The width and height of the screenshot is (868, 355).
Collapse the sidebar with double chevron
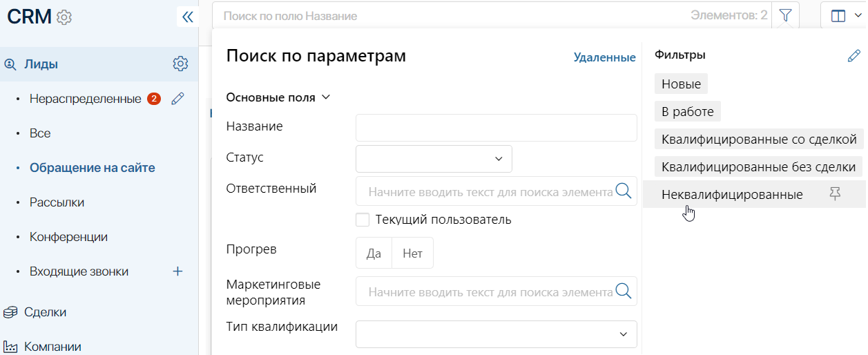click(187, 17)
